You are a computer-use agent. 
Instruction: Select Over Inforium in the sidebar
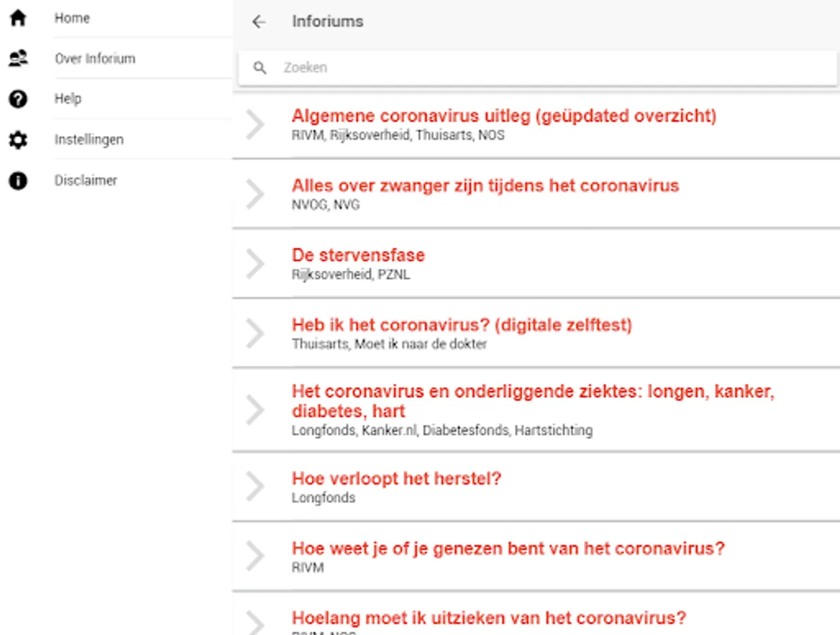pyautogui.click(x=95, y=59)
